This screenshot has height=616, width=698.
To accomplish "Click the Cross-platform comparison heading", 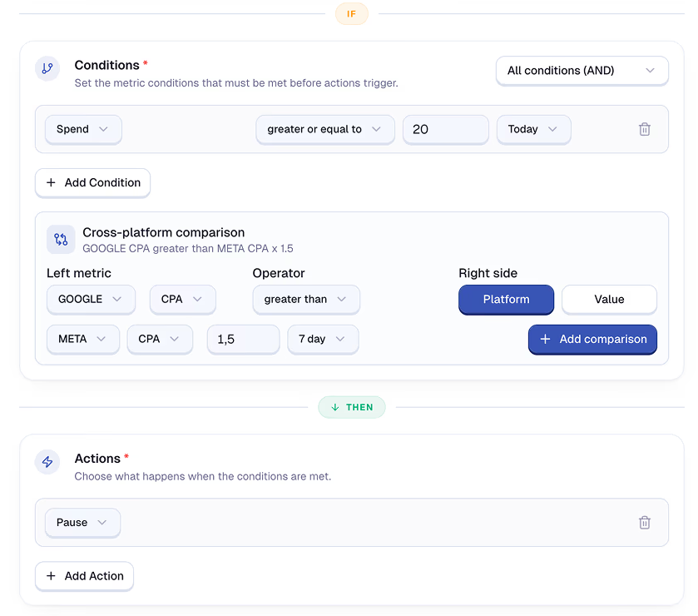I will 163,232.
